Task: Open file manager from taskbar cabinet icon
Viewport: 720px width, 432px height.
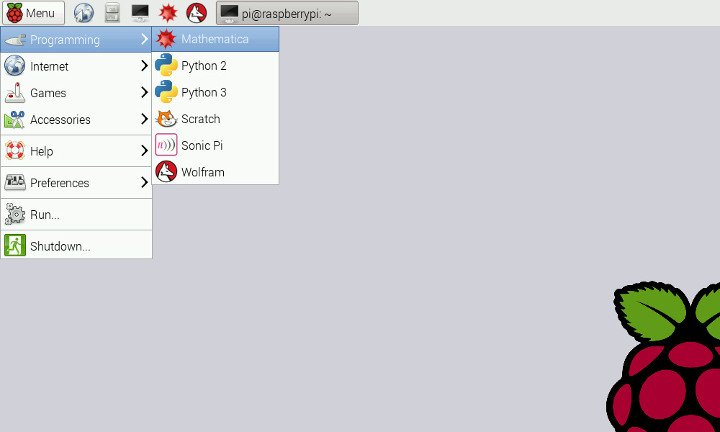Action: pyautogui.click(x=112, y=13)
